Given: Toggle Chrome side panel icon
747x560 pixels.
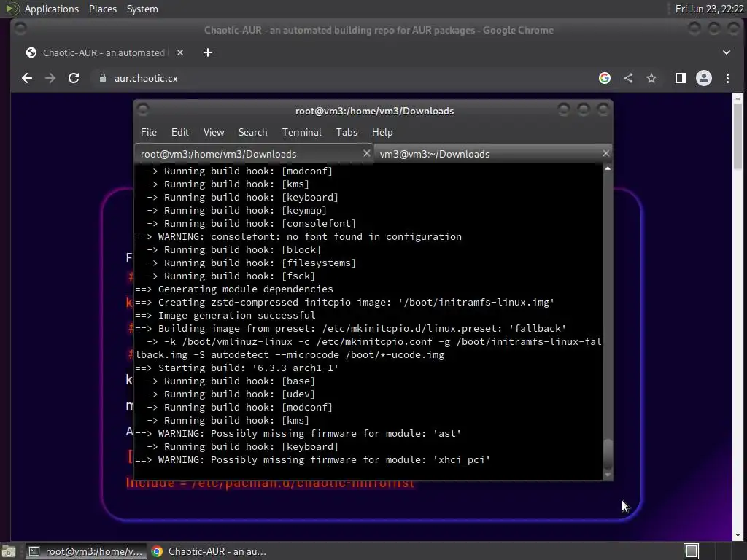Looking at the screenshot, I should [x=681, y=78].
